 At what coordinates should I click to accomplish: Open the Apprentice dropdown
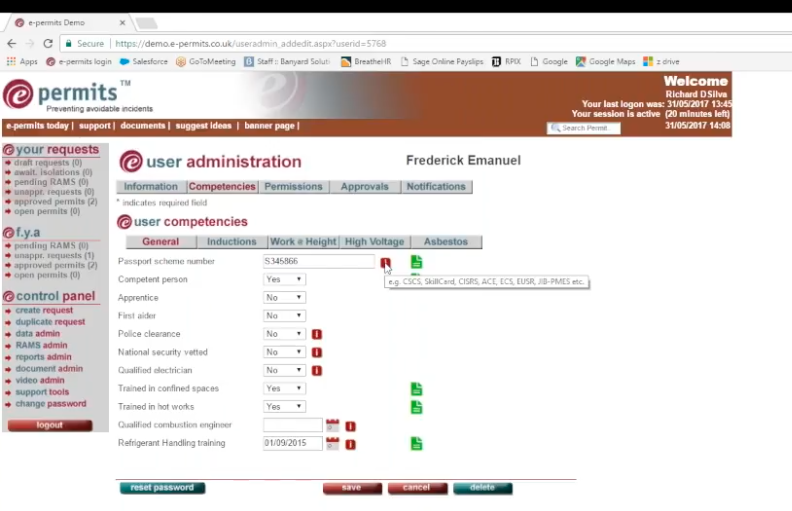coord(284,297)
